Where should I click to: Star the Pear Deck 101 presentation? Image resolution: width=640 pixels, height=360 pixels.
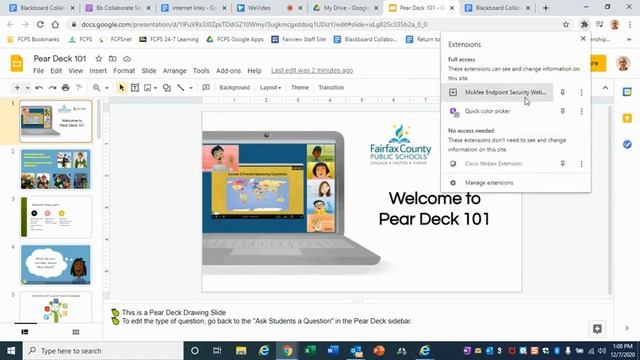click(x=99, y=59)
